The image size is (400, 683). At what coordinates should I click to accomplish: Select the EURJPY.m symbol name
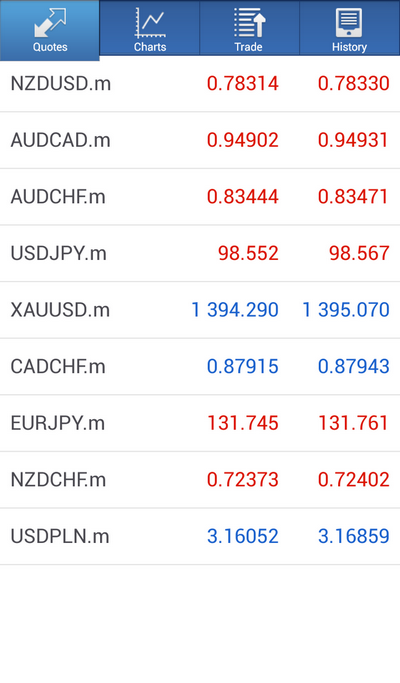(x=58, y=423)
